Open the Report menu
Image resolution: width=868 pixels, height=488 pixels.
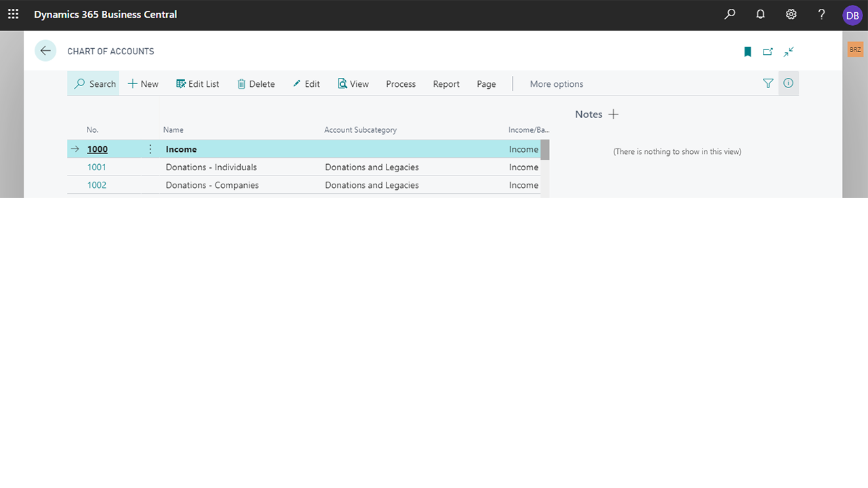point(446,84)
